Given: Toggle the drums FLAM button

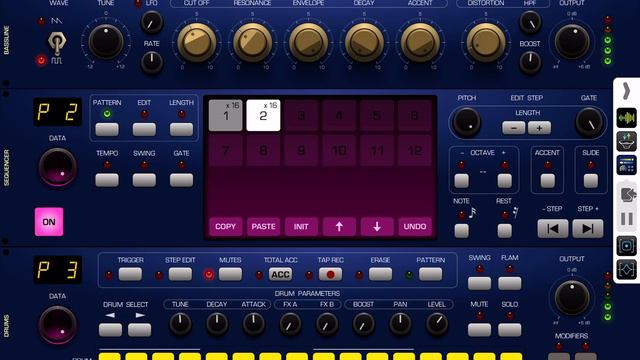Looking at the screenshot, I should pos(509,283).
